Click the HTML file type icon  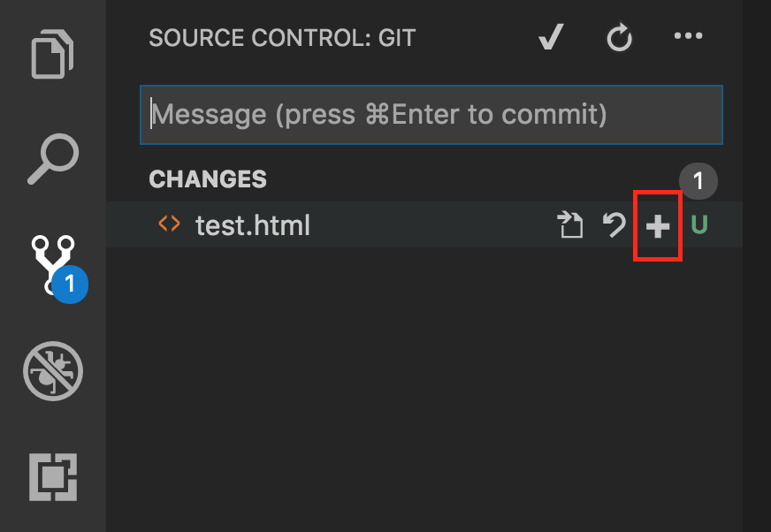(169, 225)
